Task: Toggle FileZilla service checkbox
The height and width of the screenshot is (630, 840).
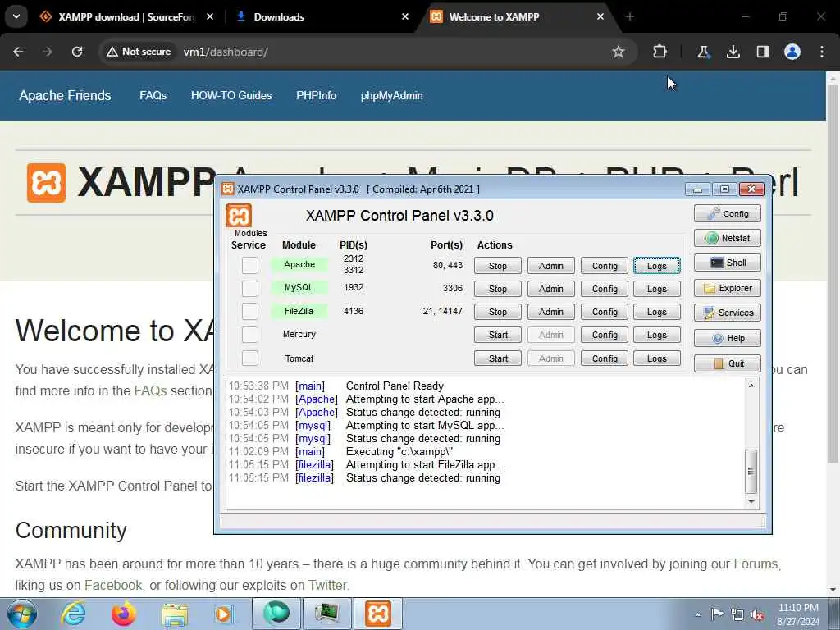Action: click(x=249, y=311)
